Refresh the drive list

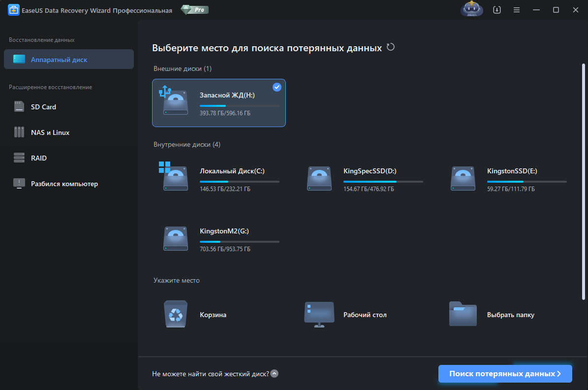coord(391,47)
